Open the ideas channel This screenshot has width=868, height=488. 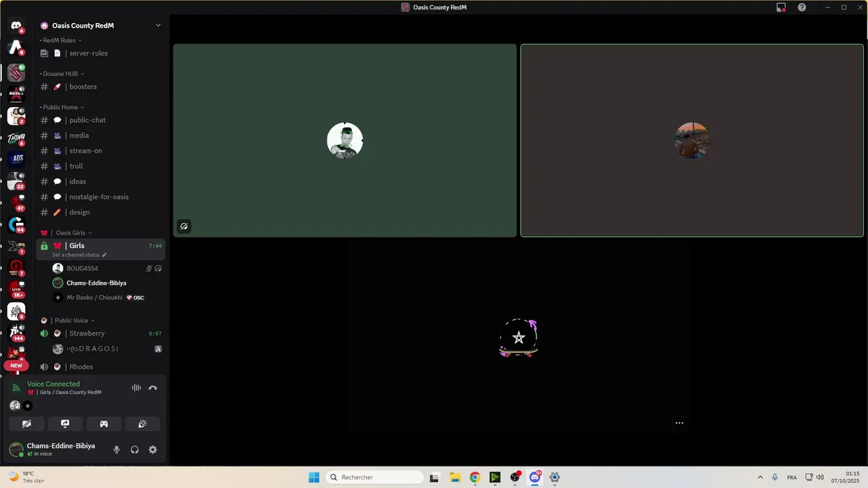(x=101, y=182)
